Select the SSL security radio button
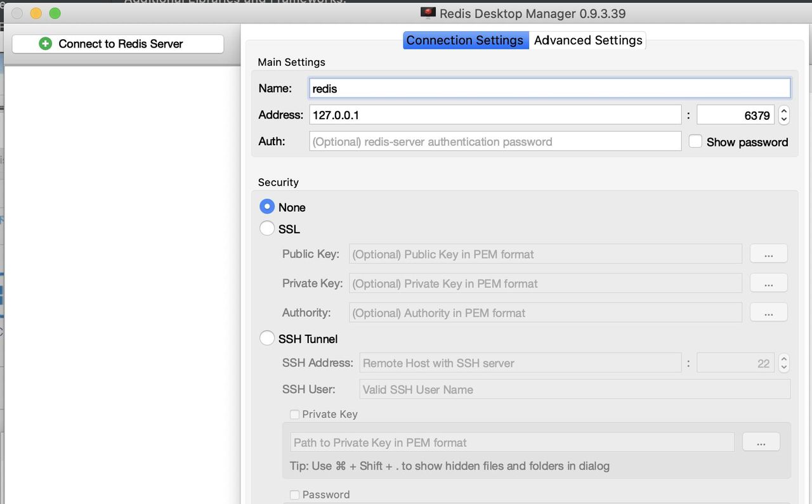The height and width of the screenshot is (504, 812). point(267,229)
